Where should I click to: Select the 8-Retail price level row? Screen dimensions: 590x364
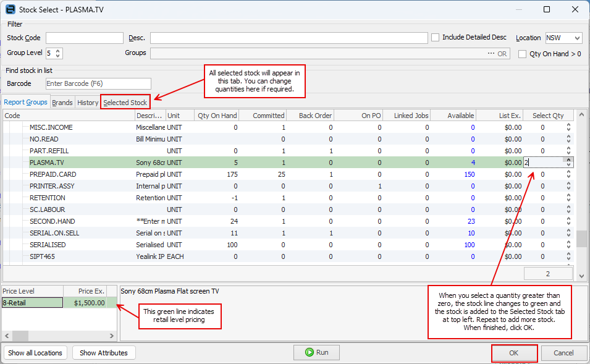click(59, 303)
